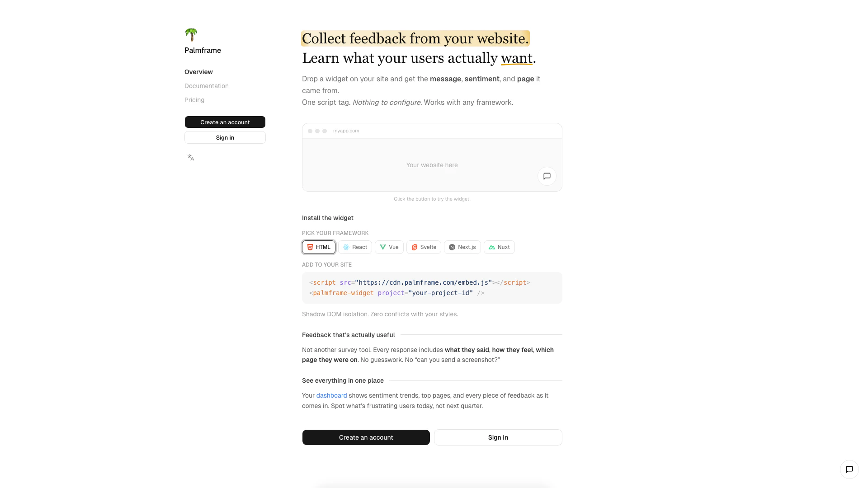
Task: Click the palm tree logo icon
Action: (191, 34)
